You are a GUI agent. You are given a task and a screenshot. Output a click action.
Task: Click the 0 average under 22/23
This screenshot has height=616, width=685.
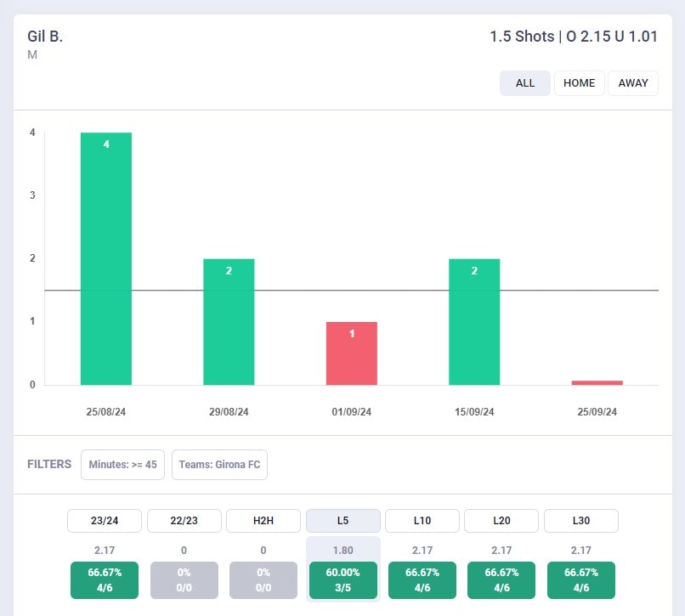point(184,550)
